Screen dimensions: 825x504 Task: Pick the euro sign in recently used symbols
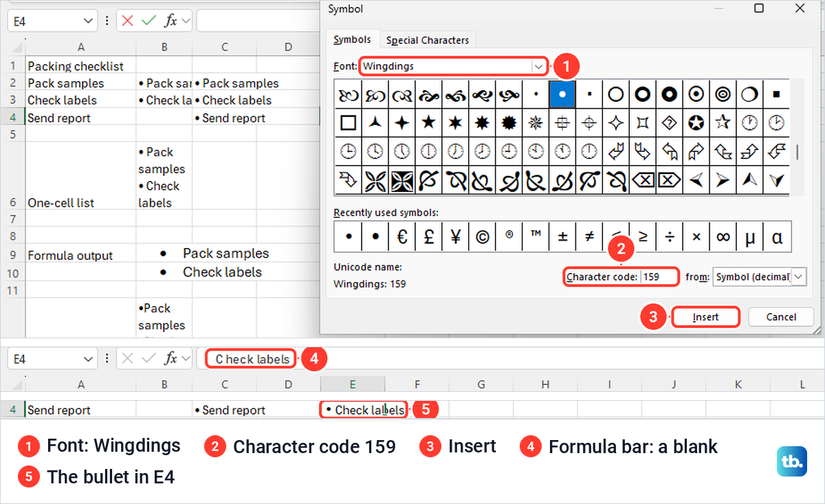pos(402,236)
